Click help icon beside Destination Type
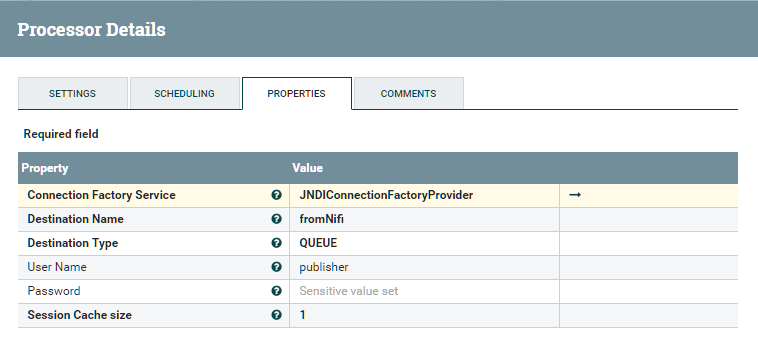 (x=277, y=243)
